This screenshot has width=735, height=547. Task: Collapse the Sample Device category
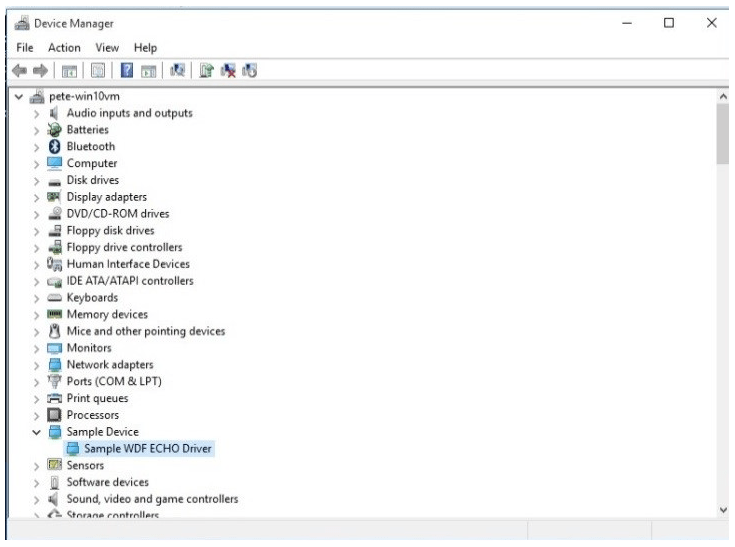(38, 432)
